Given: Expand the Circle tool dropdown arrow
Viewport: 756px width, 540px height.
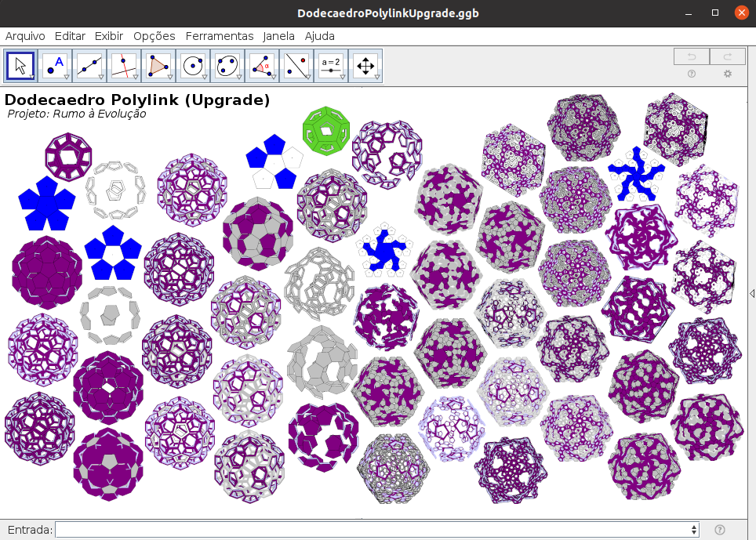Looking at the screenshot, I should point(205,77).
